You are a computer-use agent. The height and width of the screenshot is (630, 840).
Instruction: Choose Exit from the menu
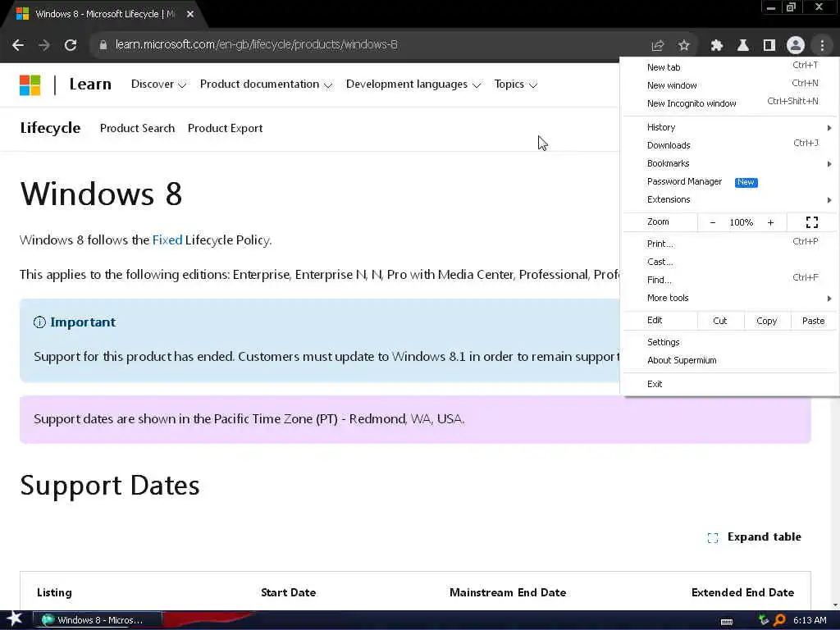click(x=729, y=384)
